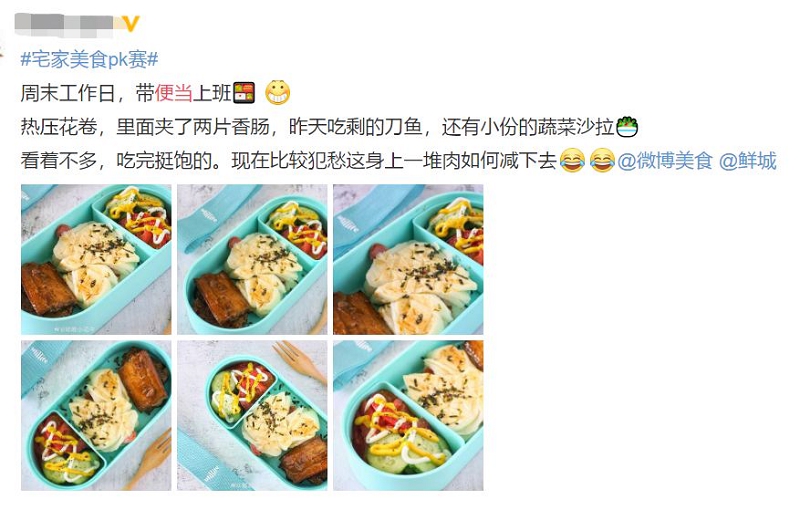Click the grinning smiley emoji
Image resolution: width=800 pixels, height=510 pixels.
point(278,93)
